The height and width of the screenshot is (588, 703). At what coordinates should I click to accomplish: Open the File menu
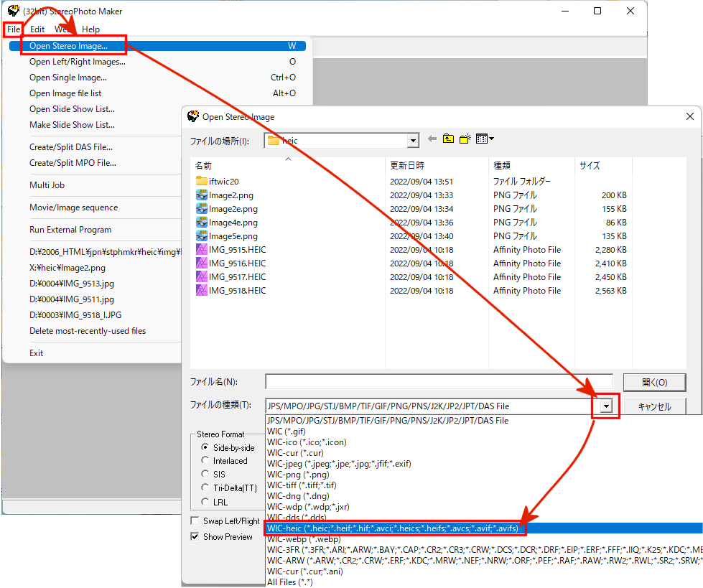[14, 29]
